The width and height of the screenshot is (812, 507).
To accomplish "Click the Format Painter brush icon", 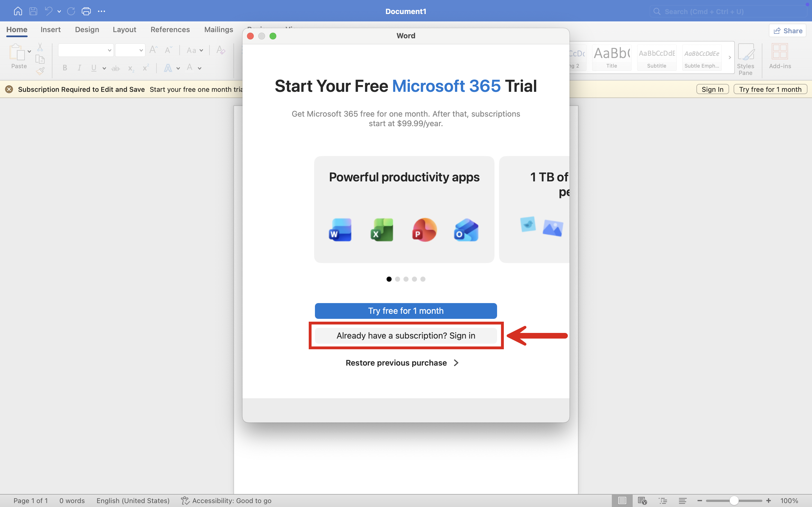I will coord(40,71).
